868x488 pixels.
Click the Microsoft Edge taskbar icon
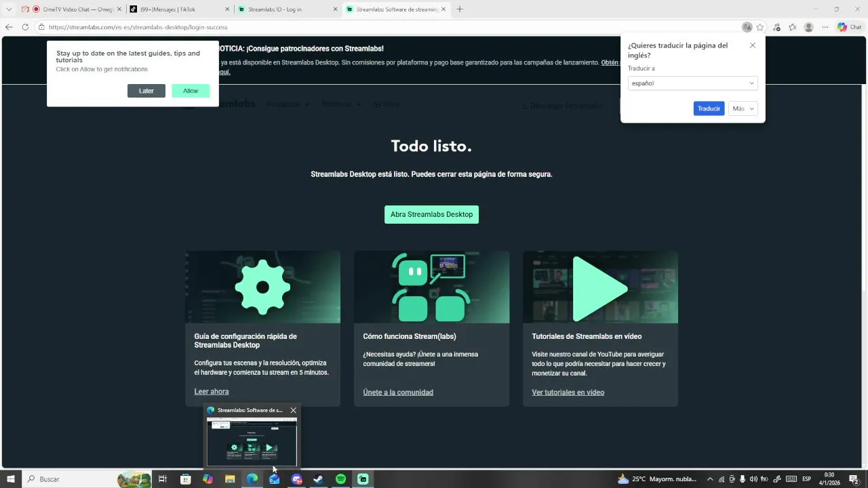(252, 479)
